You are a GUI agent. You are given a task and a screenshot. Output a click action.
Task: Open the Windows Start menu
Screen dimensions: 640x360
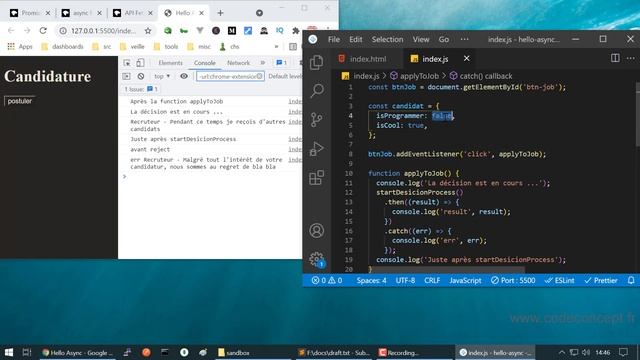[x=9, y=352]
